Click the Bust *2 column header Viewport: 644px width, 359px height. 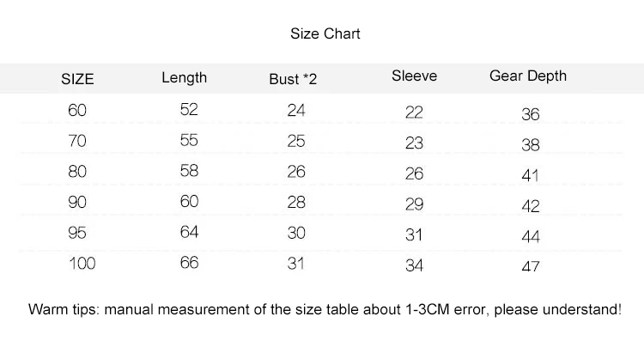293,79
